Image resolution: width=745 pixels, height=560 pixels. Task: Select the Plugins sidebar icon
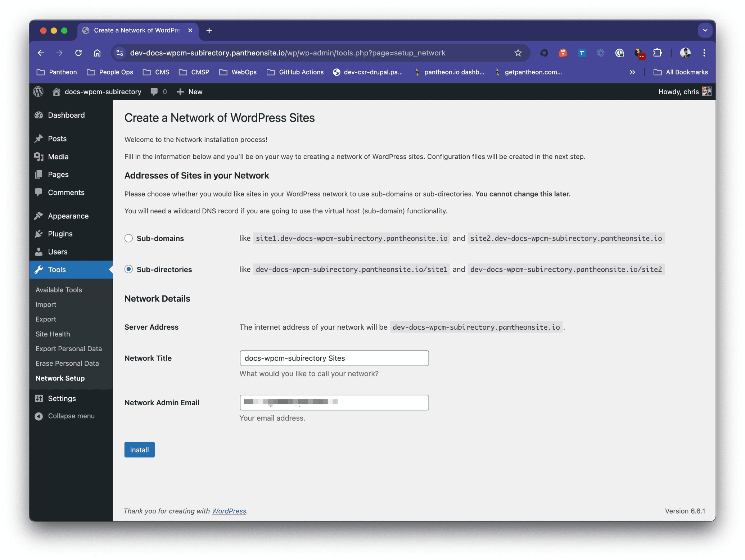point(39,234)
